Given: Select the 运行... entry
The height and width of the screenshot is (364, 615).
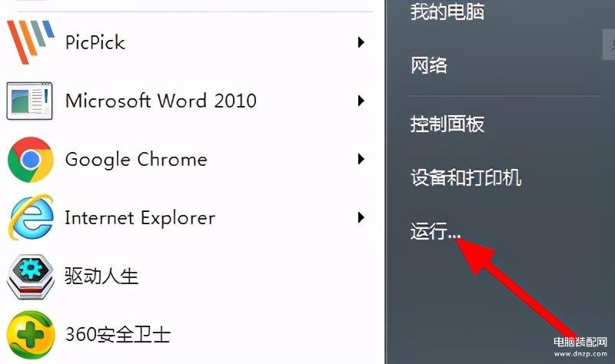Looking at the screenshot, I should pyautogui.click(x=435, y=231).
